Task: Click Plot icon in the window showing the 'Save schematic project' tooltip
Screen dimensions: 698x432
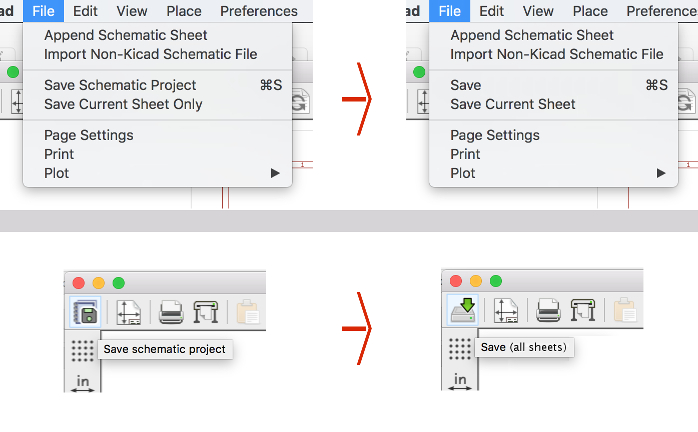Action: tap(206, 312)
